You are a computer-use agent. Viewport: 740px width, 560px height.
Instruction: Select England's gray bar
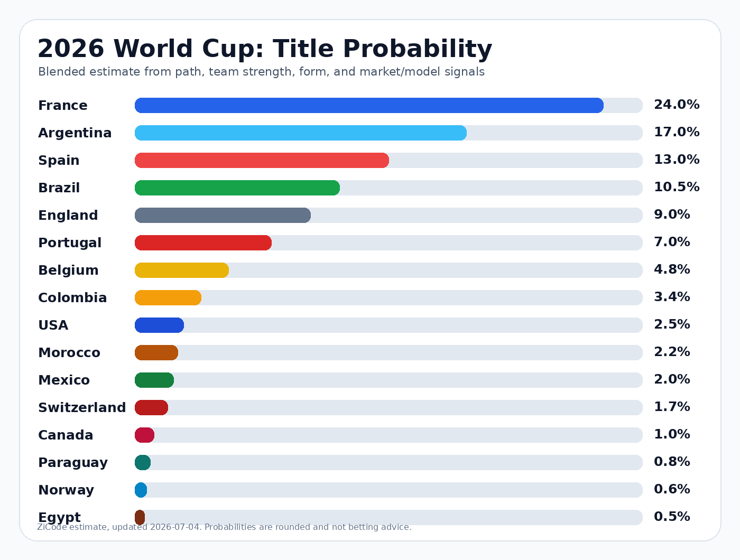tap(223, 215)
